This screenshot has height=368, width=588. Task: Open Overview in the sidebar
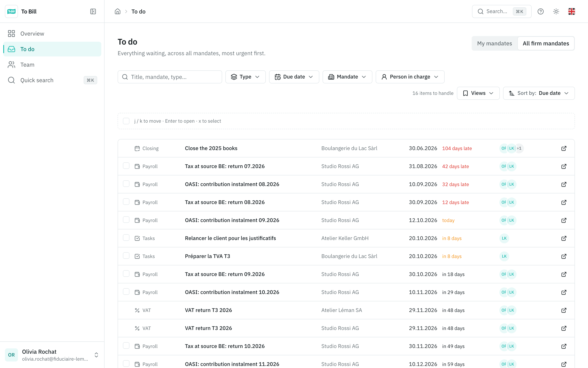click(x=52, y=34)
